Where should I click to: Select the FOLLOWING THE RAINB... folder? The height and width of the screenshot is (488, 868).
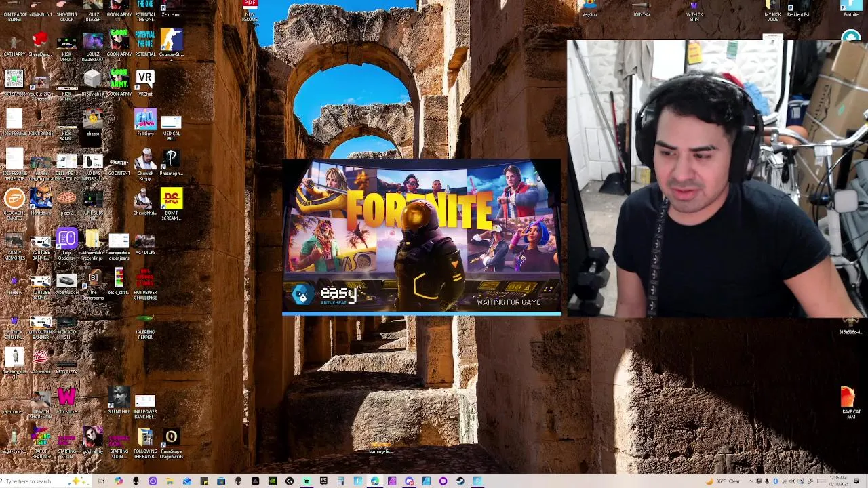(145, 443)
